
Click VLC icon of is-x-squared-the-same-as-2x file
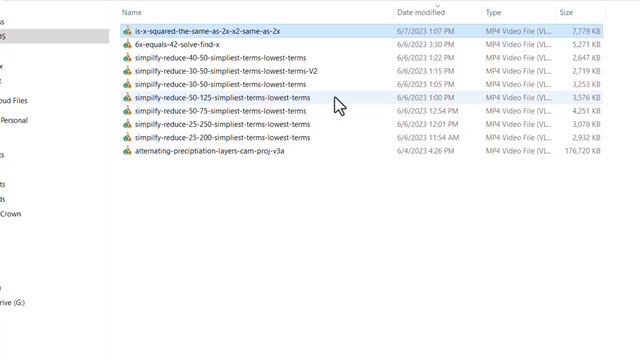click(127, 31)
